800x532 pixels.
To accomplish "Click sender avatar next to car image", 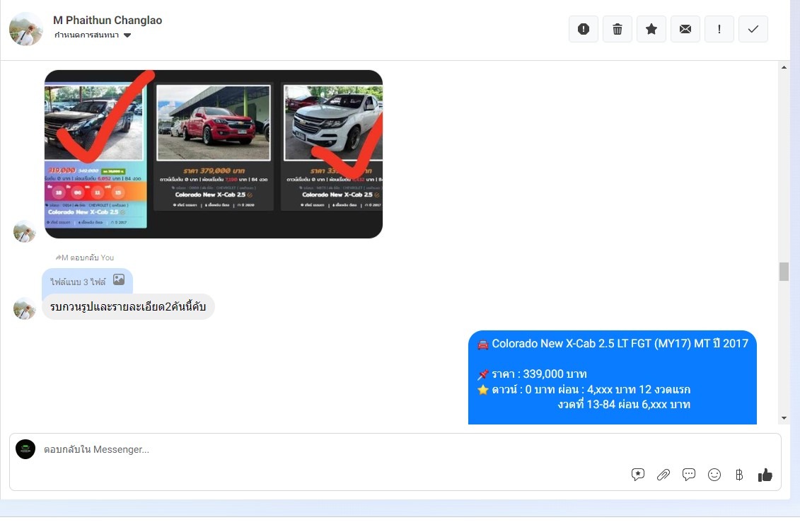I will click(24, 231).
